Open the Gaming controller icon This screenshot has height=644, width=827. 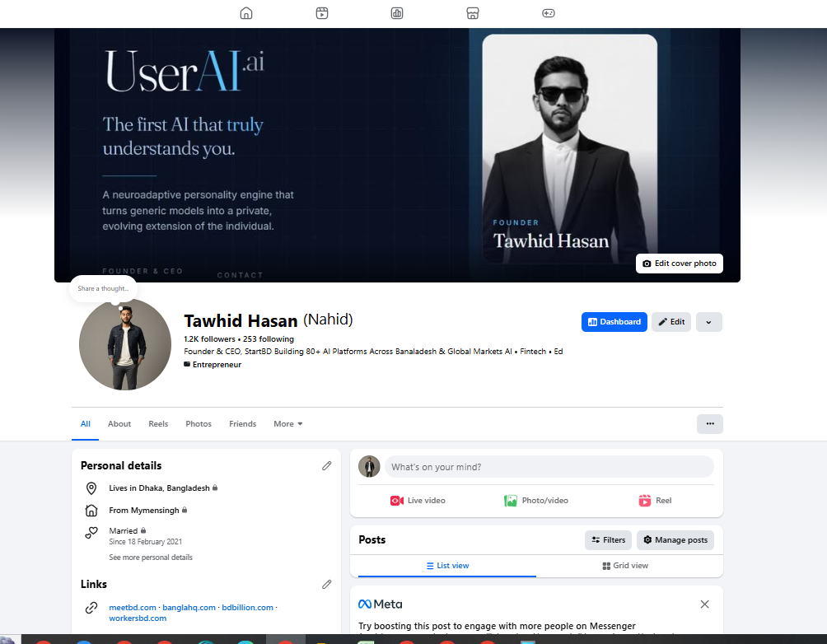(549, 13)
